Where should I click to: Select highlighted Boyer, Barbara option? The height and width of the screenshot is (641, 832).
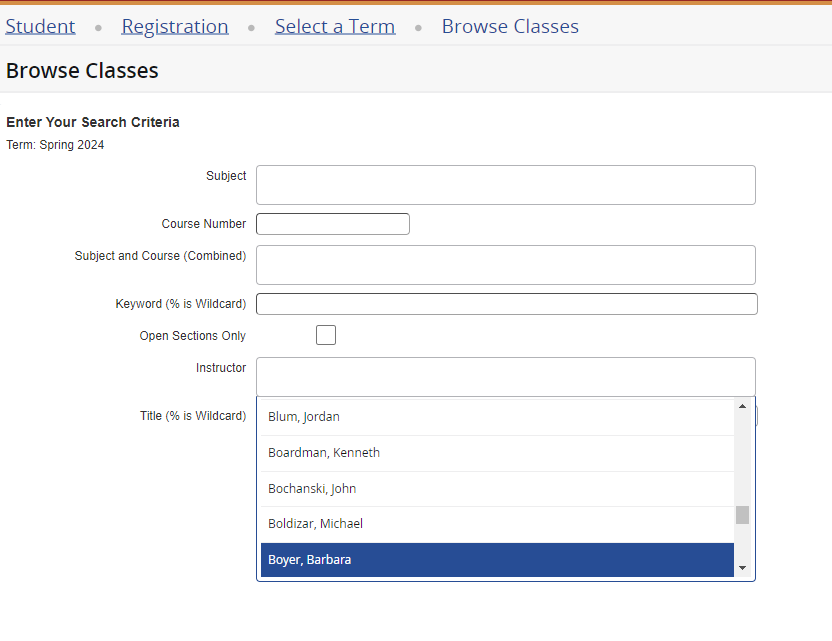(x=497, y=560)
